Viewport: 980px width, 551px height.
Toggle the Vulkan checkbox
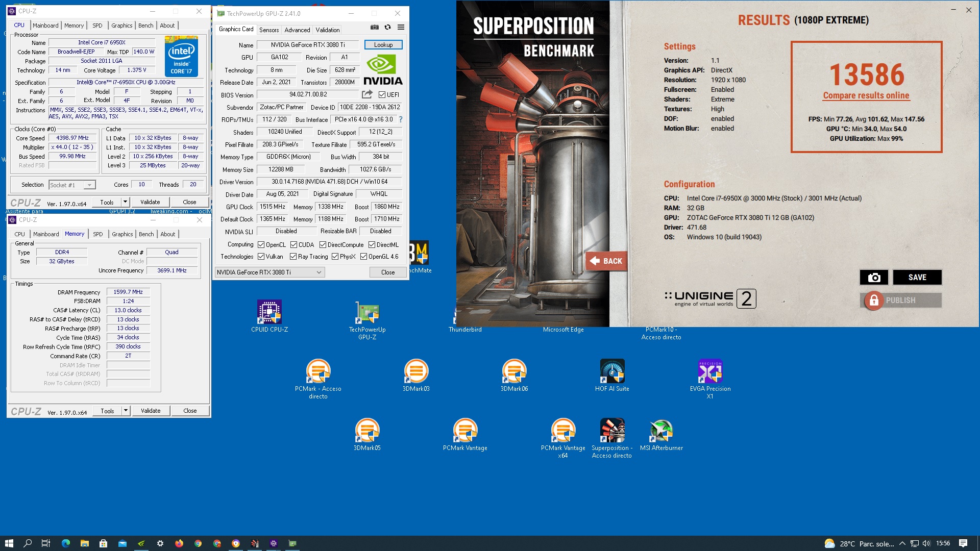[261, 257]
